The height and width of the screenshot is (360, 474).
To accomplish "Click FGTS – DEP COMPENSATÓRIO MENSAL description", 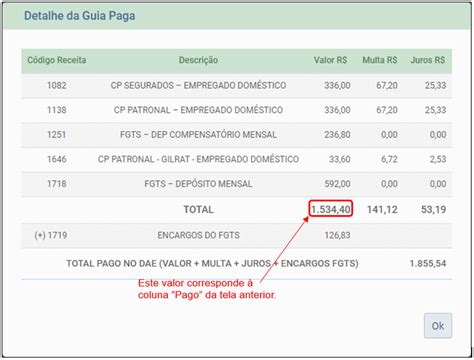I will [198, 135].
